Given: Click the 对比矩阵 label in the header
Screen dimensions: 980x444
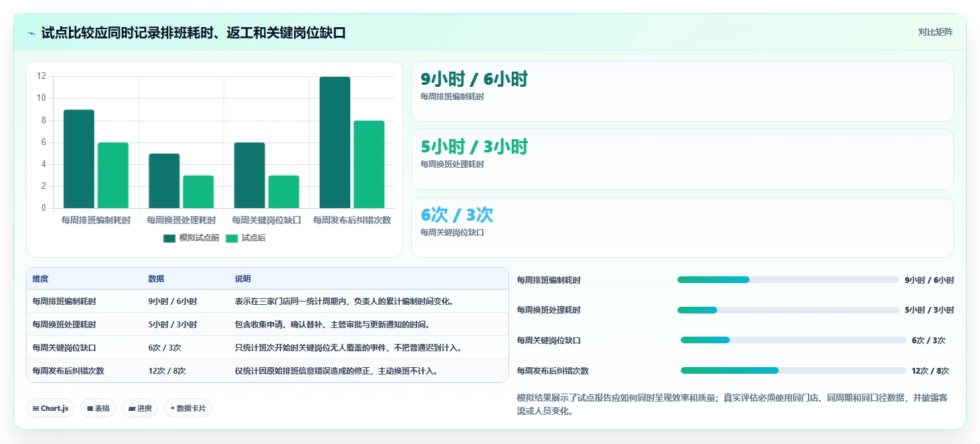Looking at the screenshot, I should 936,32.
